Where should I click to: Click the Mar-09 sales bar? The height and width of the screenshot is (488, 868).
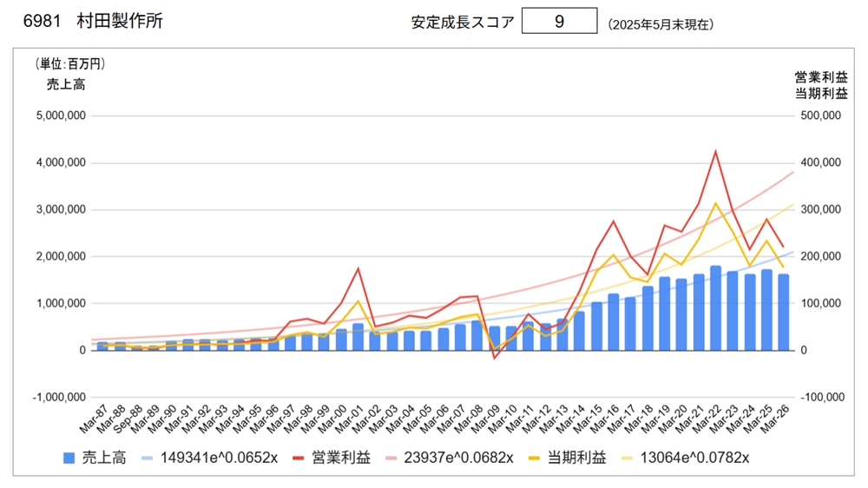tap(495, 338)
